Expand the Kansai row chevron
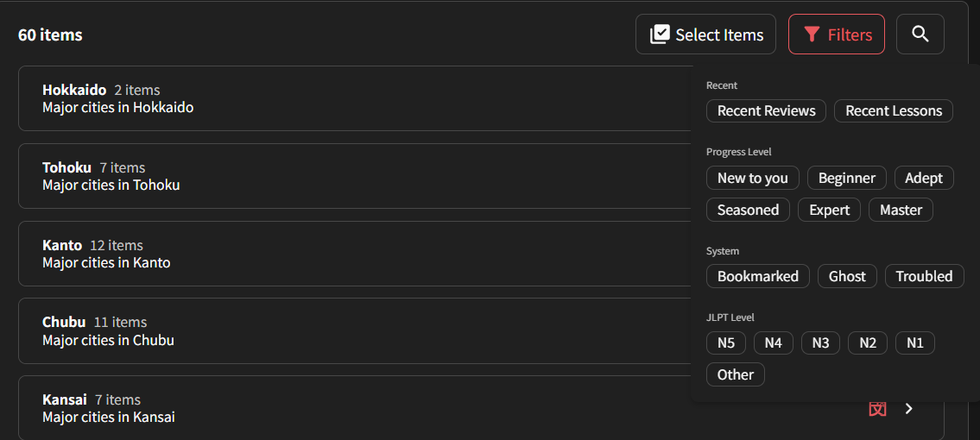 coord(909,409)
